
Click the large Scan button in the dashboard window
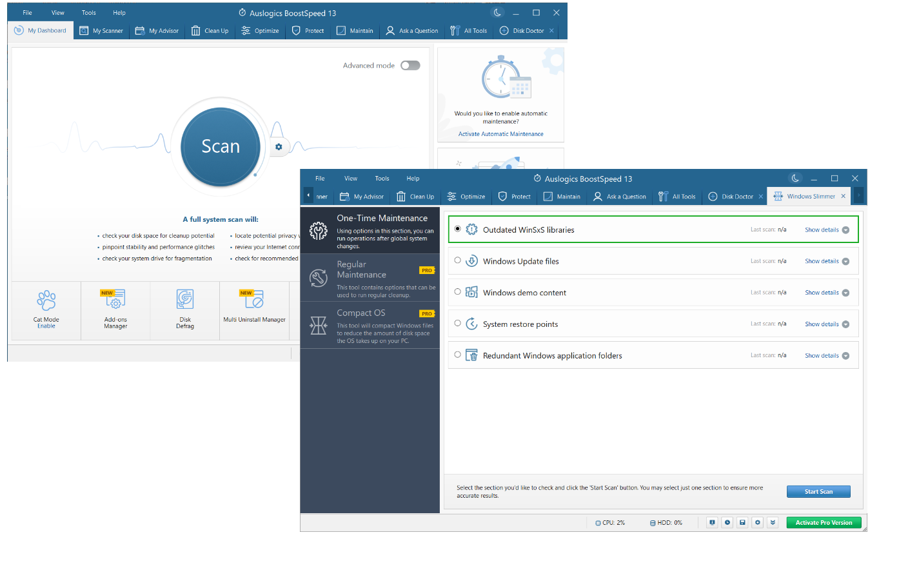point(221,147)
